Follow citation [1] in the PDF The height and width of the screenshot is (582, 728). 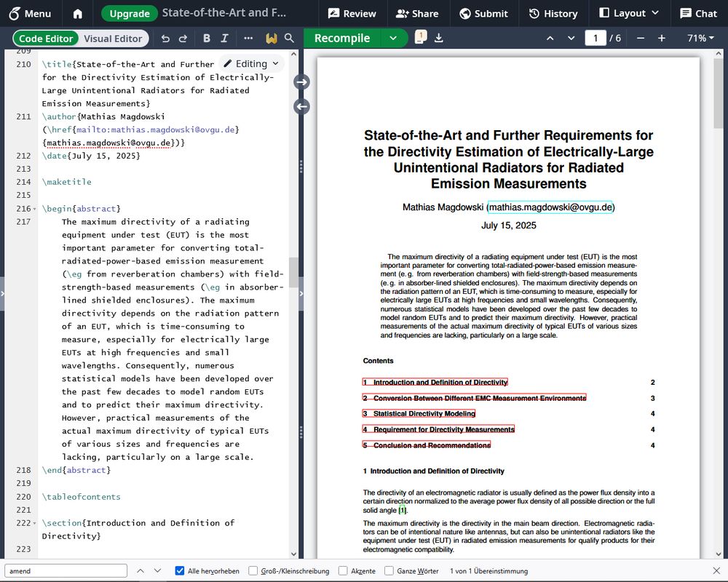403,510
